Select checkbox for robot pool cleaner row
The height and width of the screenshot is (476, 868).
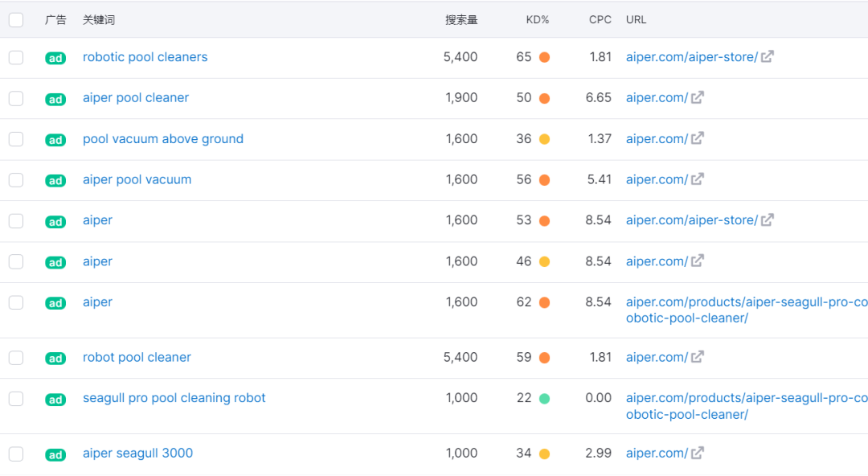[x=16, y=358]
